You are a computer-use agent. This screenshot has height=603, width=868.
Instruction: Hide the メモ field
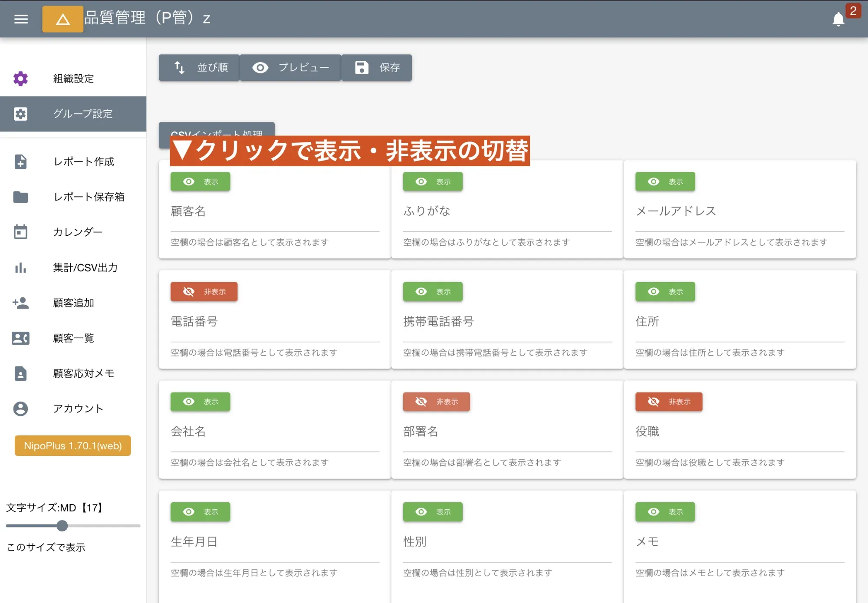point(665,512)
